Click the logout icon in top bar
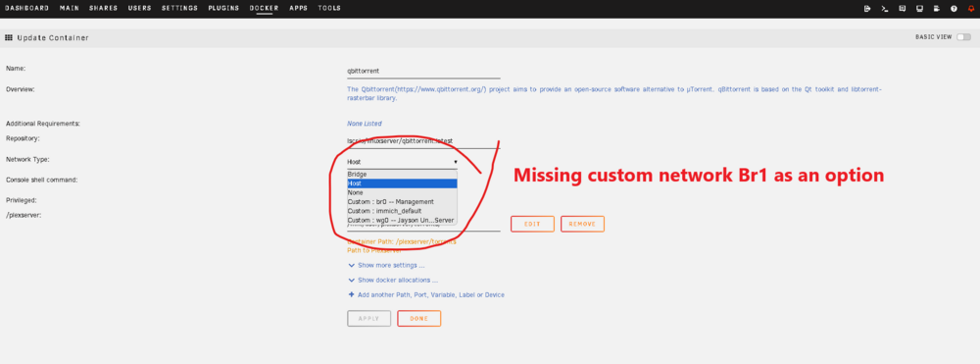980x364 pixels. (x=867, y=9)
